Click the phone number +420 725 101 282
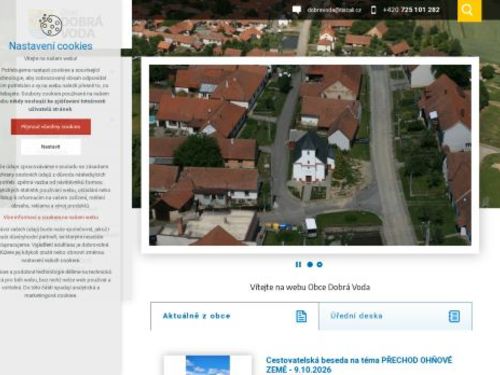The image size is (500, 375). coord(411,10)
